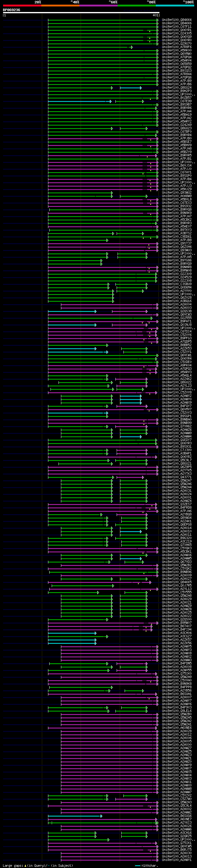Open hit UniRef100_C6TF11

click(177, 26)
